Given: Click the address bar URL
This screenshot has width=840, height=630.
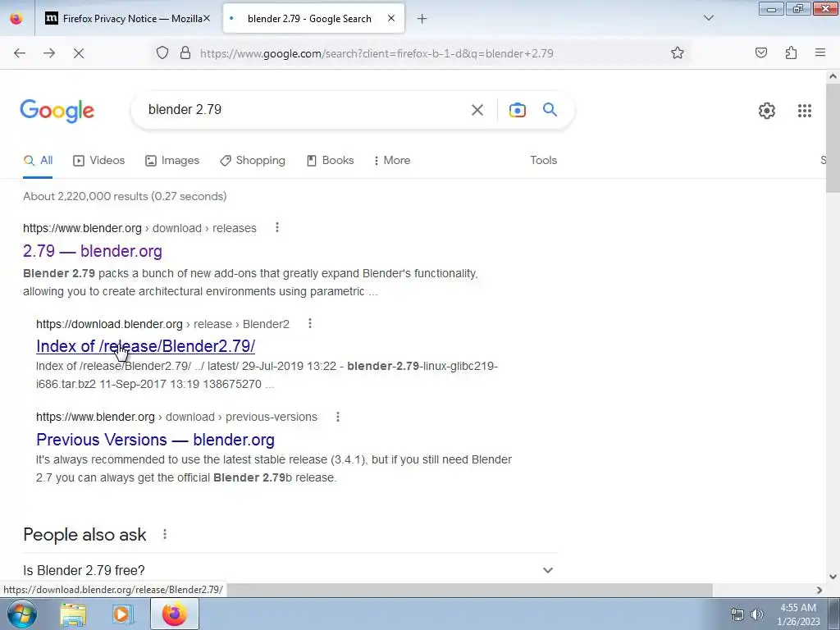Looking at the screenshot, I should pyautogui.click(x=377, y=53).
